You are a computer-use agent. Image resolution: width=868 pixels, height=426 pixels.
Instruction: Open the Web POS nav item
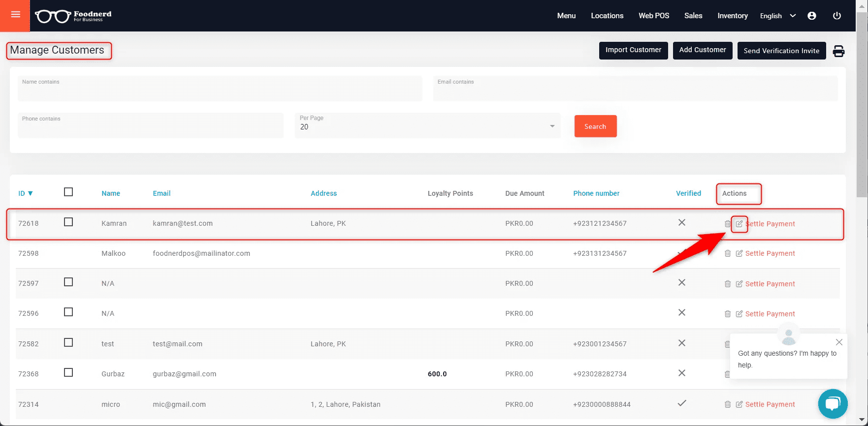coord(654,16)
